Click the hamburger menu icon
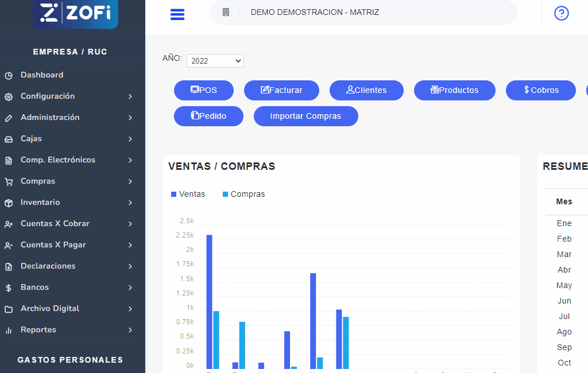Viewport: 588px width, 373px height. [177, 14]
